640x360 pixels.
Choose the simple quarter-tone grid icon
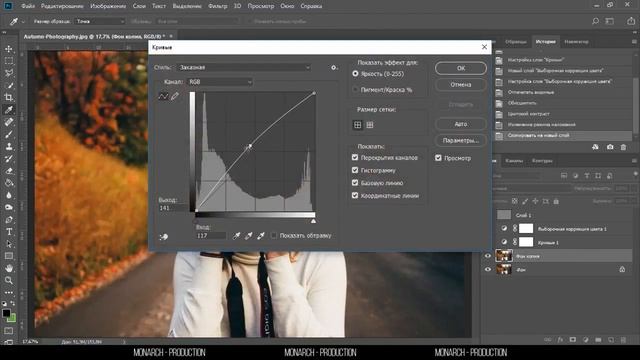[x=358, y=125]
